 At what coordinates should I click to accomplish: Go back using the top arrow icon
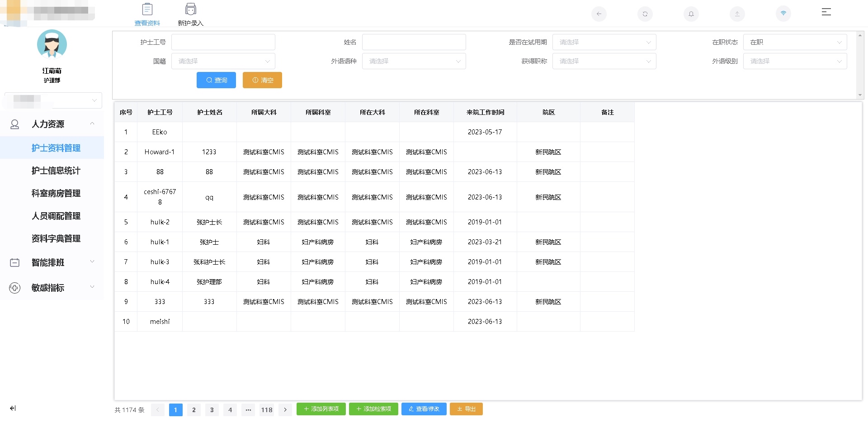(599, 14)
